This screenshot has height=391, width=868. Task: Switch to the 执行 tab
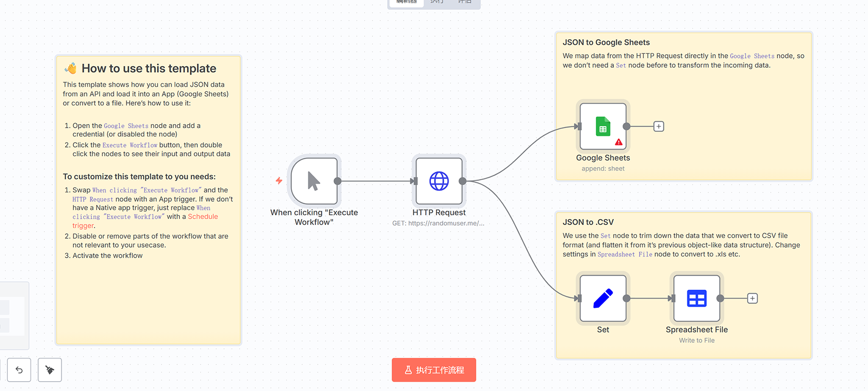tap(437, 2)
